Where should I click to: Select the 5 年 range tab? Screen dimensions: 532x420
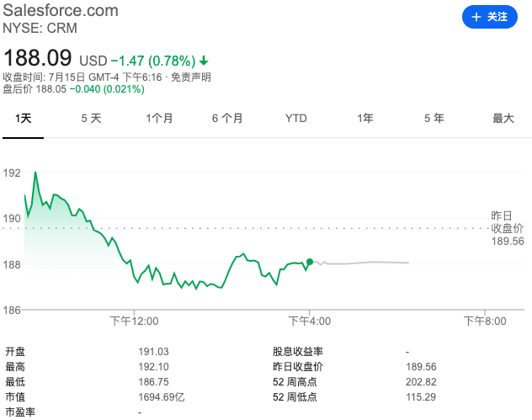(434, 119)
